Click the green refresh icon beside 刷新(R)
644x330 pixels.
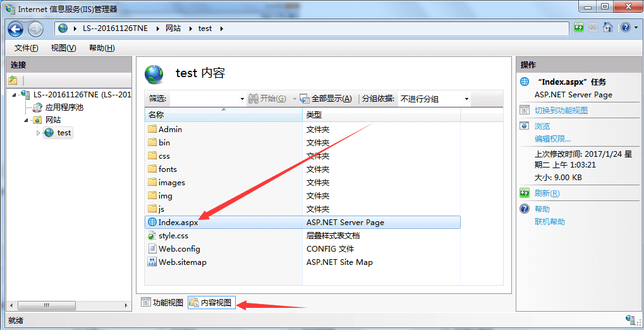pyautogui.click(x=525, y=193)
